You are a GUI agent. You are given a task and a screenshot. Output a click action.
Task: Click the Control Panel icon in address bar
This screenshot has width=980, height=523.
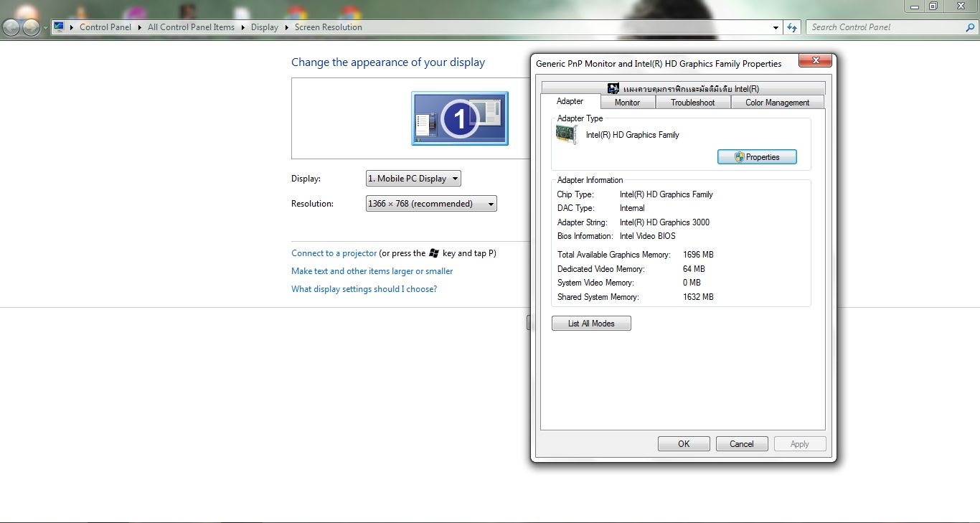[x=60, y=27]
